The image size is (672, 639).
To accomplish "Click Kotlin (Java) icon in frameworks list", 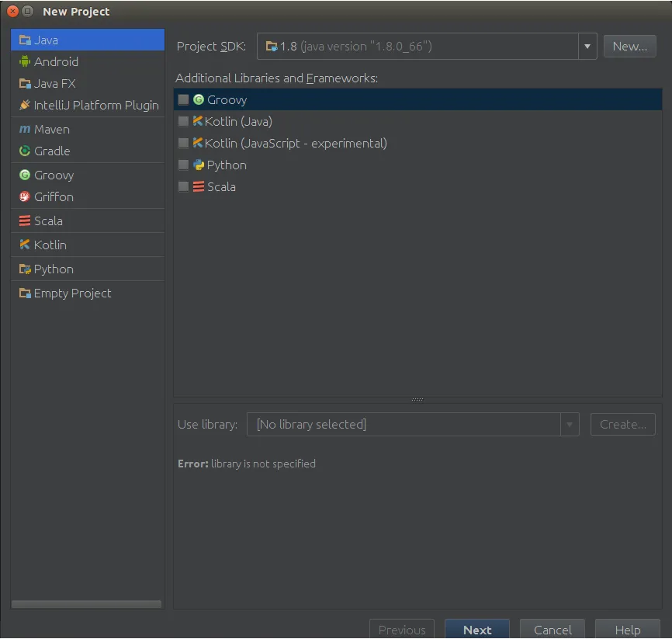I will (x=198, y=121).
